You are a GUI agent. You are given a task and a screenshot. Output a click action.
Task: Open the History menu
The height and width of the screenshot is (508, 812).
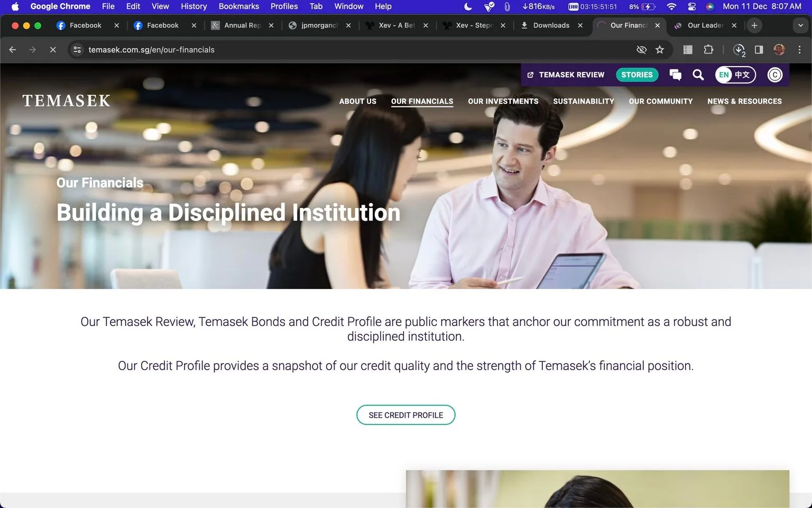coord(193,6)
